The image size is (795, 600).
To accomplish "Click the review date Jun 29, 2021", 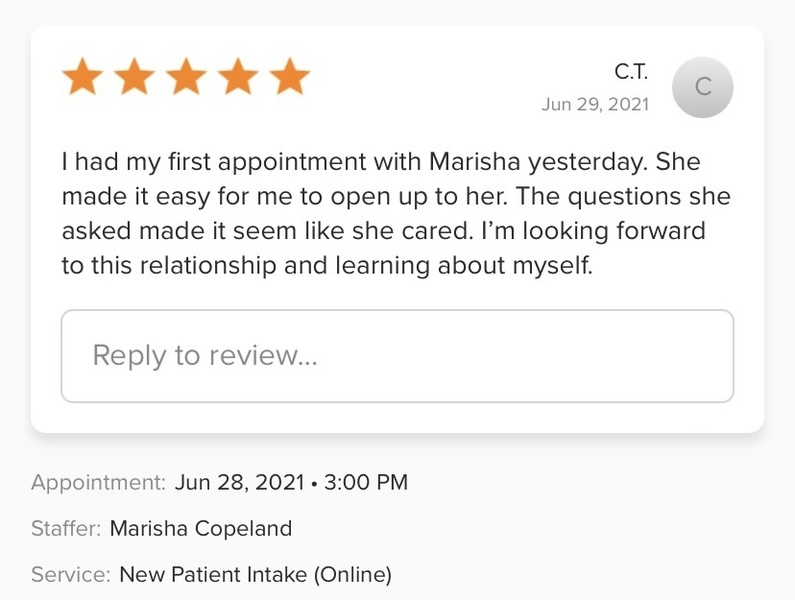I will (595, 104).
